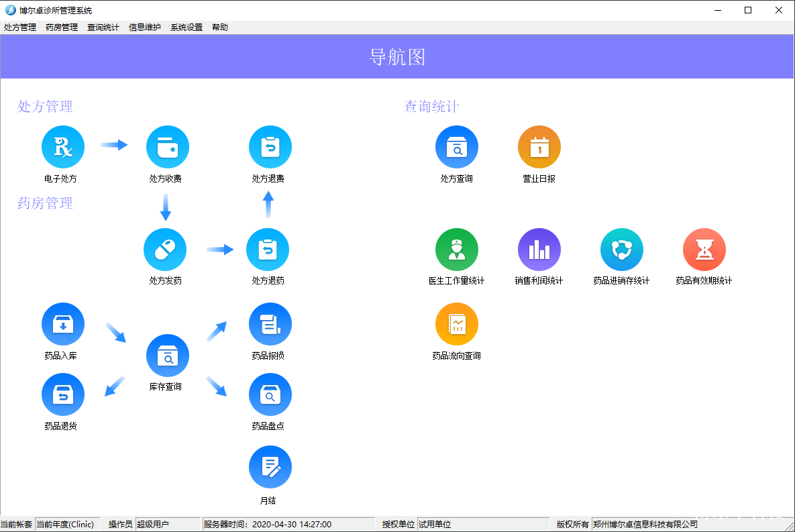Open the 营业日报 daily report icon
Viewport: 795px width, 532px height.
tap(539, 147)
